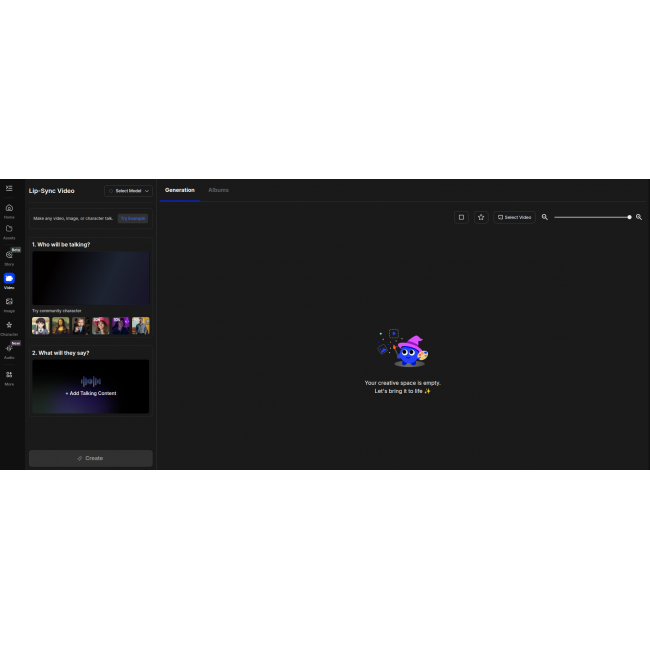Pick the Mona Lisa community character
This screenshot has height=650, width=650.
[61, 325]
